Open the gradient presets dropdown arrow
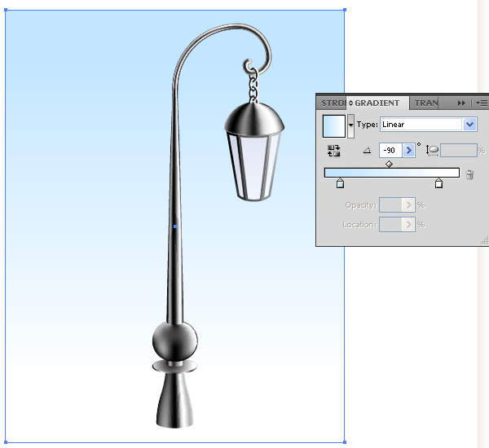 tap(350, 126)
